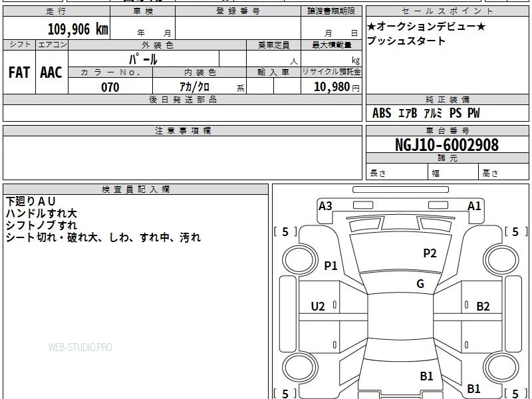532x399 pixels.
Task: Click the 後日発送部品 header
Action: 182,100
